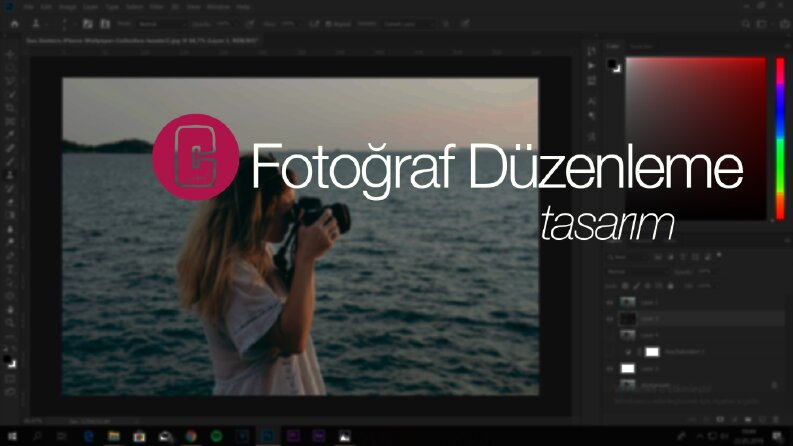Select the Zoom tool in the toolbar

coord(10,323)
